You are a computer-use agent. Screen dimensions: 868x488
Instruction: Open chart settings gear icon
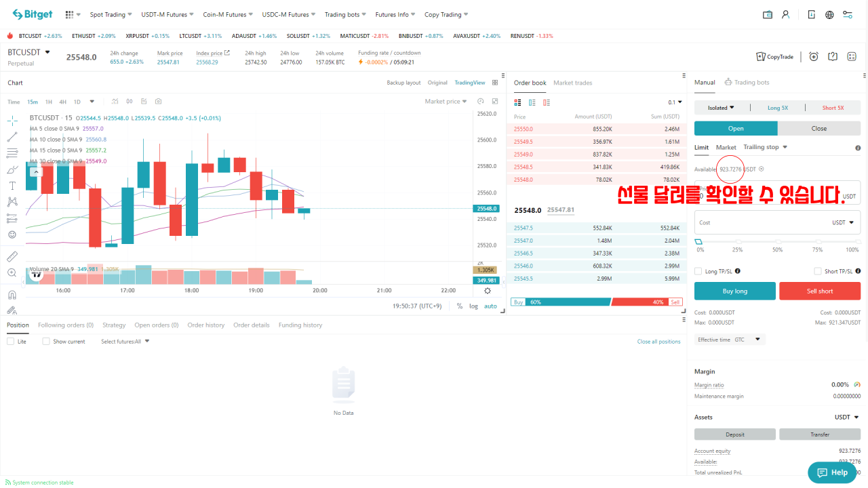(x=487, y=291)
